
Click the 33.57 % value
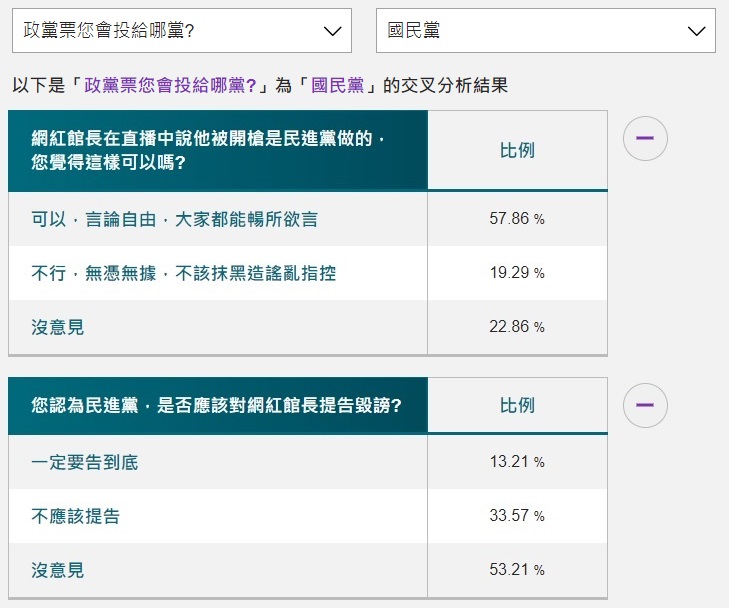pyautogui.click(x=517, y=515)
